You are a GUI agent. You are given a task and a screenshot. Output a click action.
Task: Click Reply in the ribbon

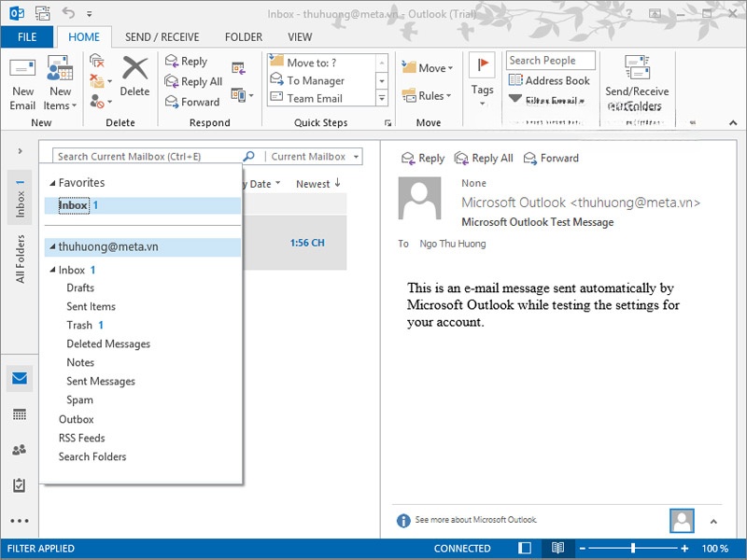186,61
